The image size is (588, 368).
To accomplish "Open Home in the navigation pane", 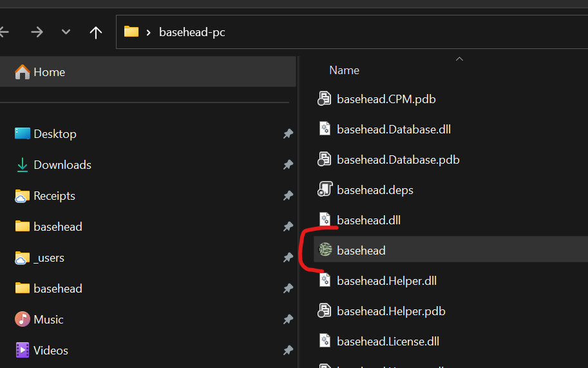I will coord(147,72).
